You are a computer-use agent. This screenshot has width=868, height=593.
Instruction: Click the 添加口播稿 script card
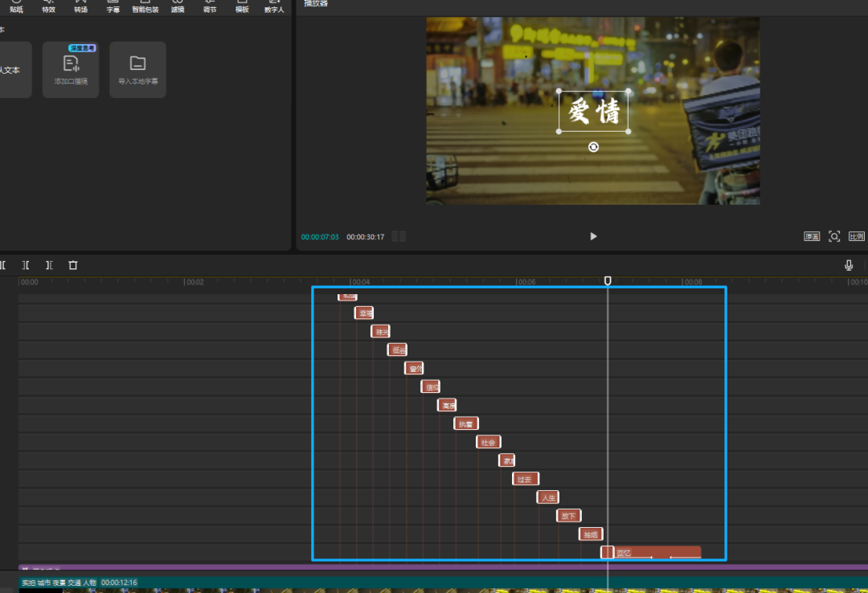click(x=71, y=70)
